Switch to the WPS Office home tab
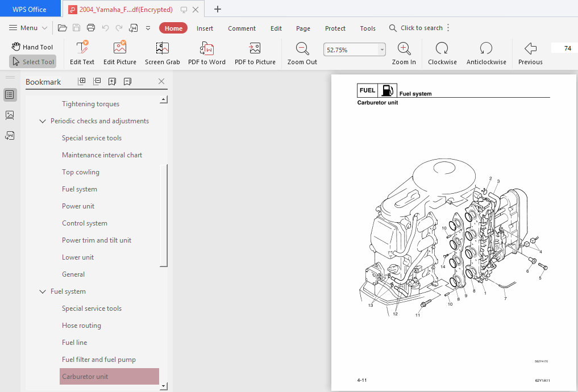578x392 pixels. pos(30,9)
